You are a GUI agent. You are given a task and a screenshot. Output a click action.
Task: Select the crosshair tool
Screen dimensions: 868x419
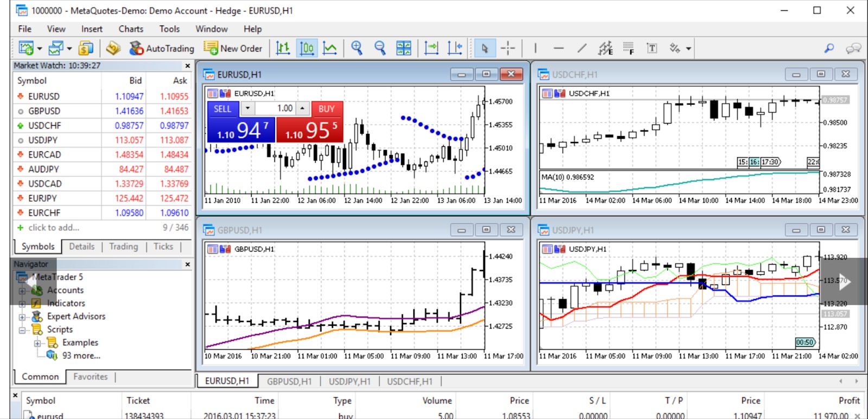(x=508, y=48)
